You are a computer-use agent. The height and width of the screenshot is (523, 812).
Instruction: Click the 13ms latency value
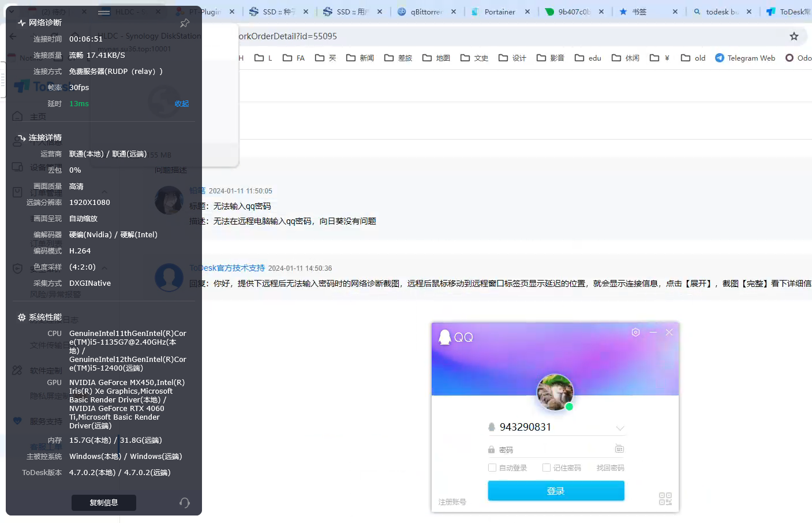click(79, 104)
